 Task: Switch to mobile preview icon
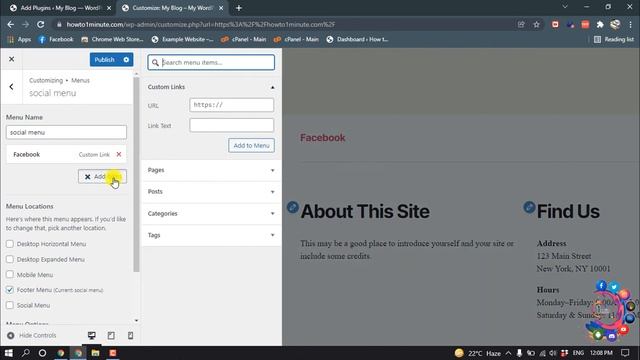point(130,336)
